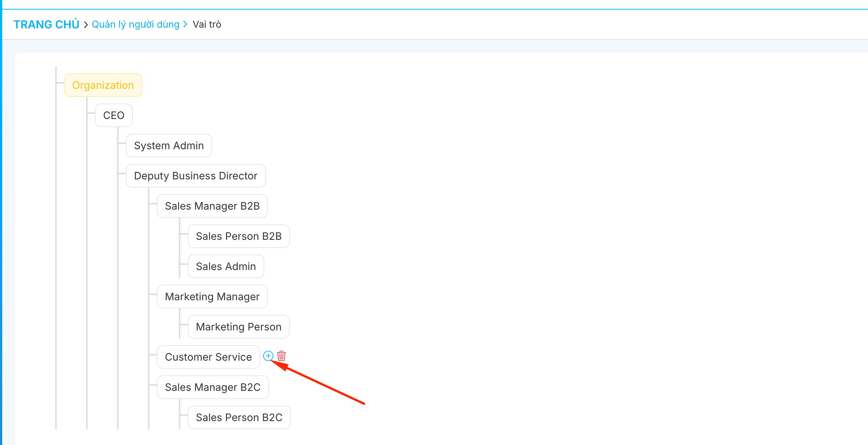
Task: Select the Organization root node
Action: pos(103,85)
